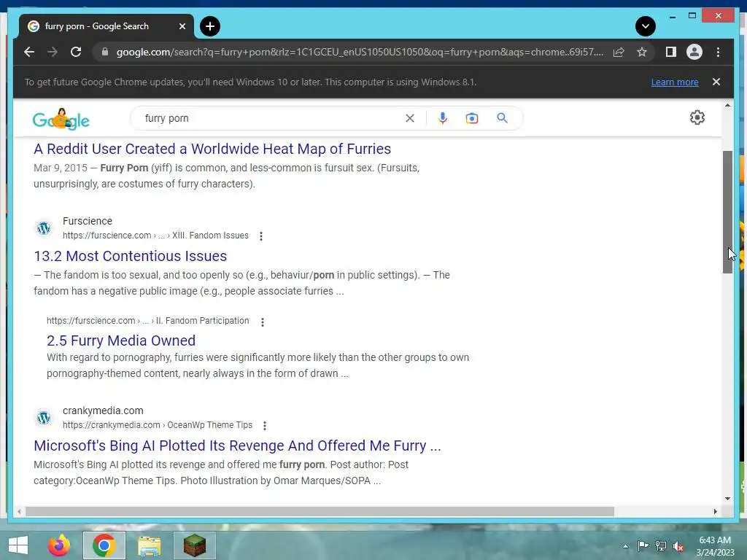Click the Furscience site favicon
747x560 pixels.
(44, 228)
